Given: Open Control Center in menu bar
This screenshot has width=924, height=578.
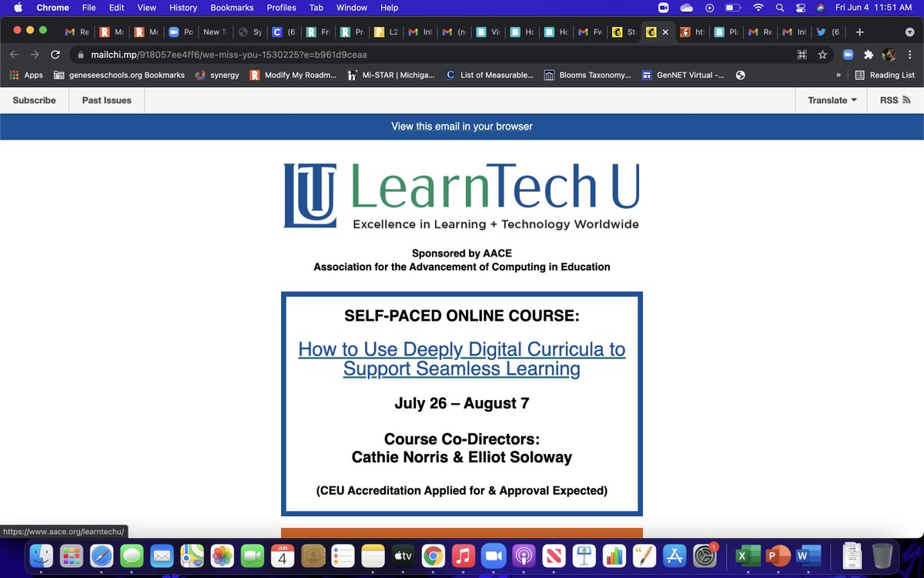Looking at the screenshot, I should coord(800,8).
